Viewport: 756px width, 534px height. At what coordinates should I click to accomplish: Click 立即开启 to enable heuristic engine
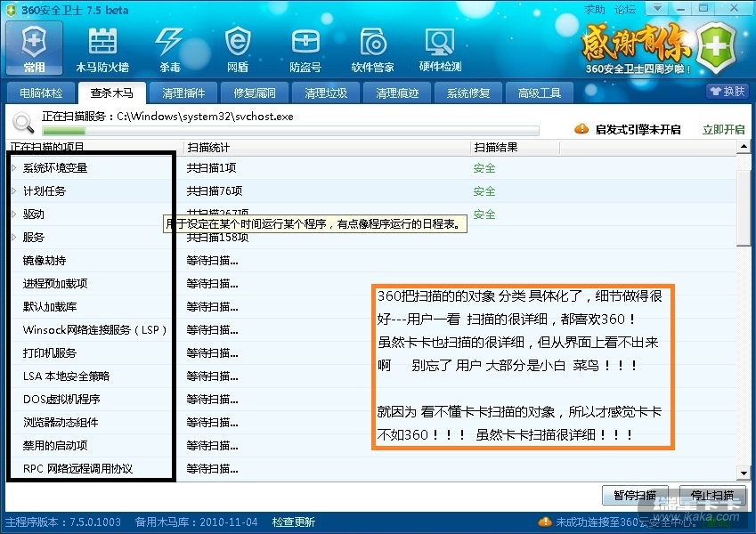pyautogui.click(x=723, y=129)
